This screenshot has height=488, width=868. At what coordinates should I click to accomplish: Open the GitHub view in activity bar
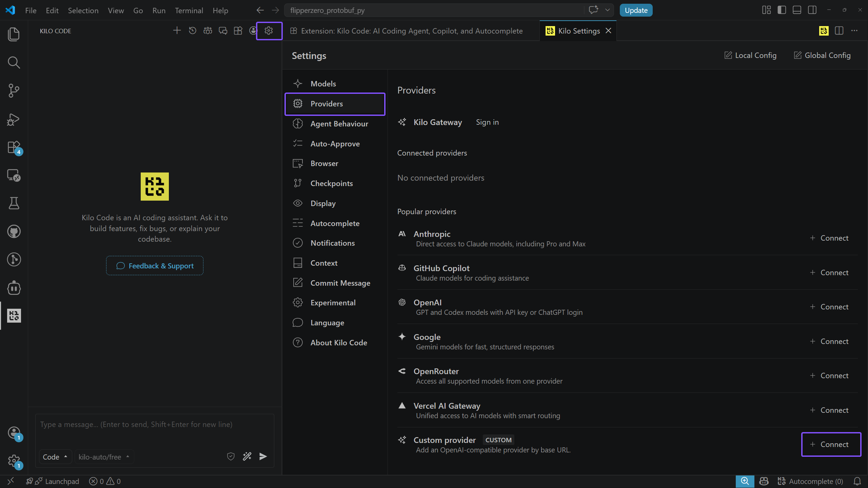14,231
